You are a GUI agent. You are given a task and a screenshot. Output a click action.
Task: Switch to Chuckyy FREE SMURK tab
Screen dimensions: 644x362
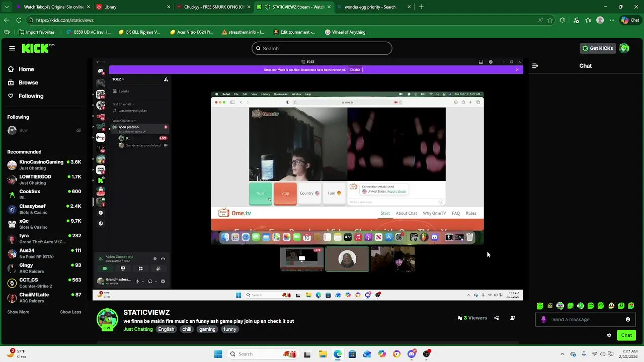pos(214,7)
